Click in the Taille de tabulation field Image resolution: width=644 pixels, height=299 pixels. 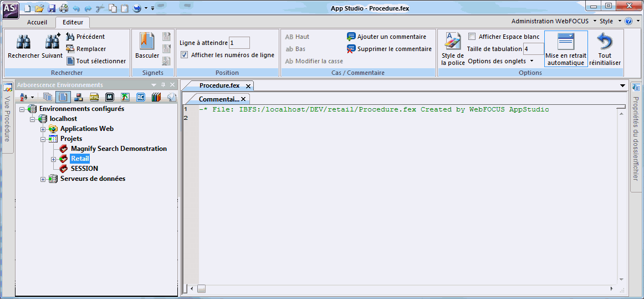coord(533,48)
